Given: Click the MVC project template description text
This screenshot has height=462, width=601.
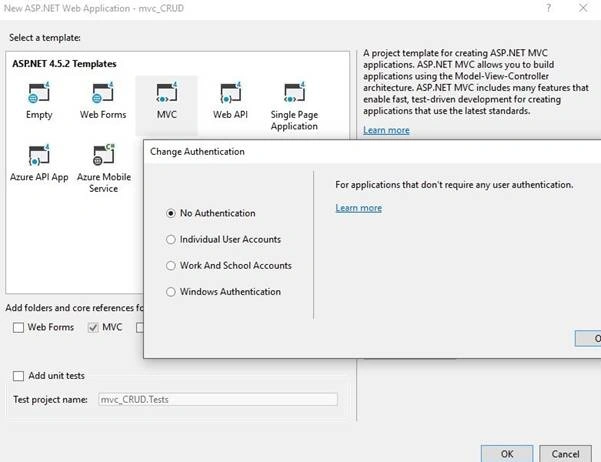Looking at the screenshot, I should coord(476,82).
